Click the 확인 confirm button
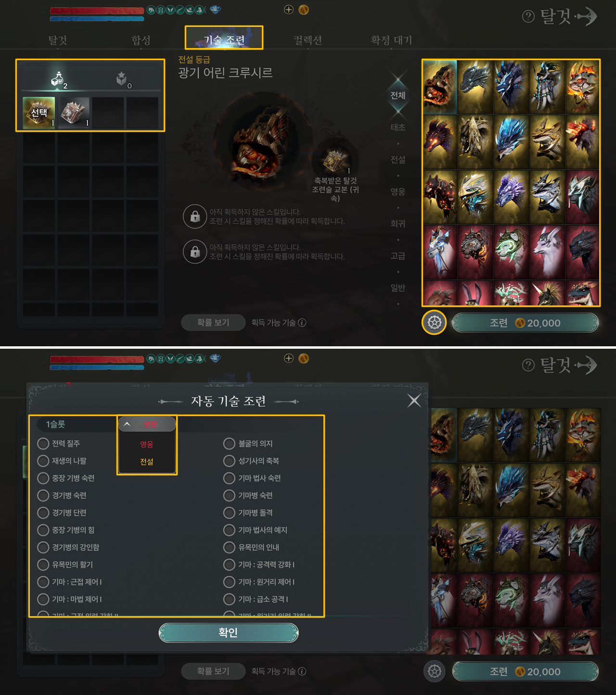The width and height of the screenshot is (616, 695). pos(229,632)
